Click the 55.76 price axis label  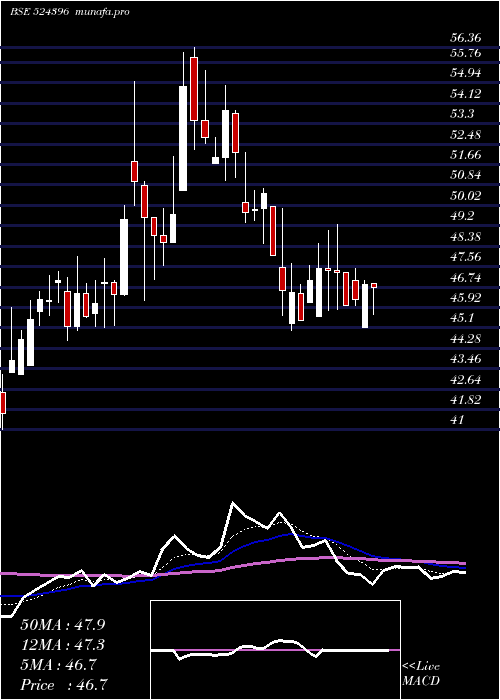[466, 53]
